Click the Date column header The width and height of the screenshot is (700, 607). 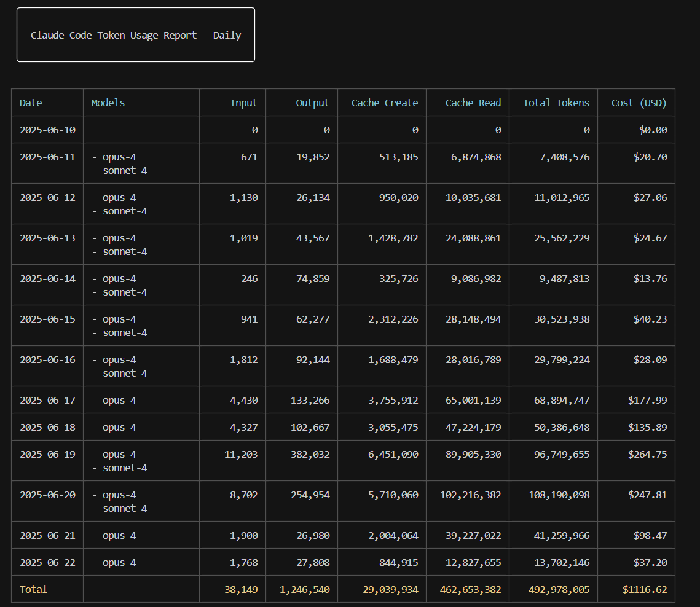coord(31,103)
